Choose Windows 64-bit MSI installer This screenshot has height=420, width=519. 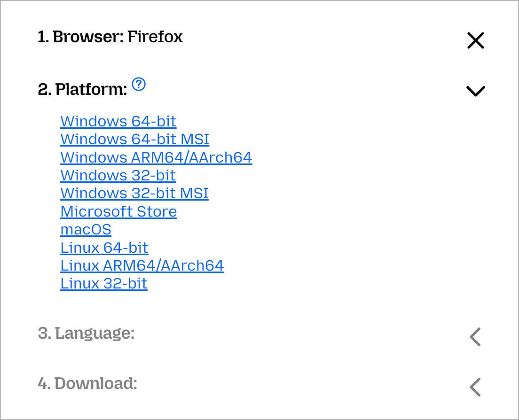coord(135,140)
